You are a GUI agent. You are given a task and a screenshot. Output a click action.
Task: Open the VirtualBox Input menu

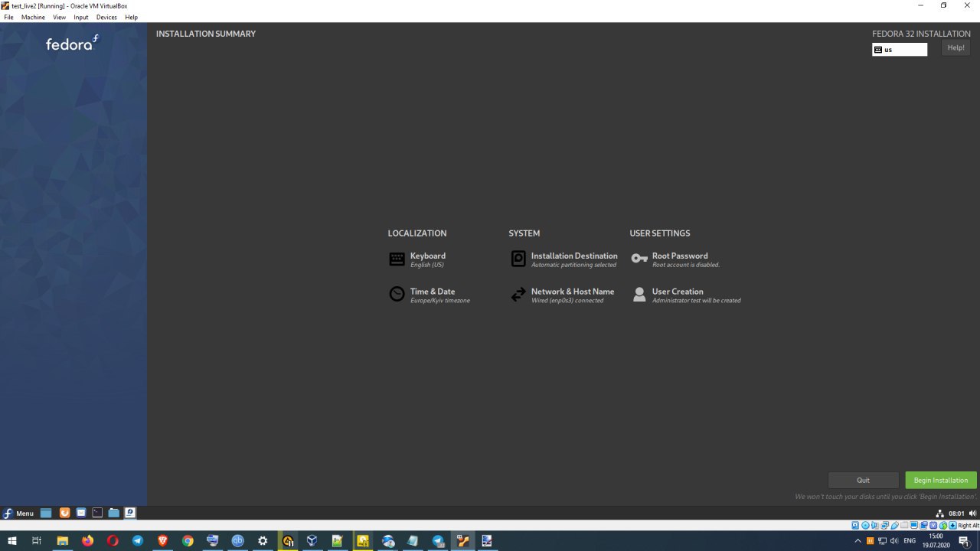[81, 17]
